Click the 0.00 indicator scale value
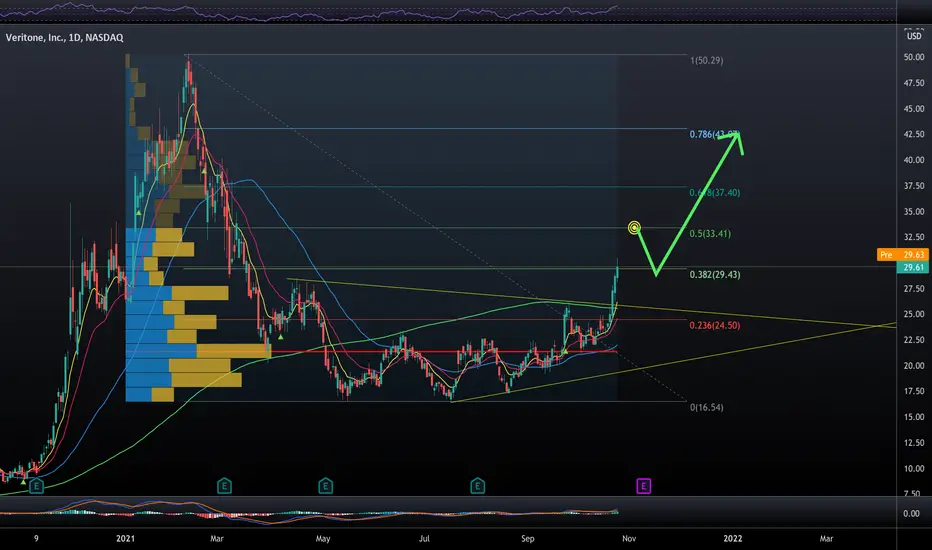 click(911, 514)
